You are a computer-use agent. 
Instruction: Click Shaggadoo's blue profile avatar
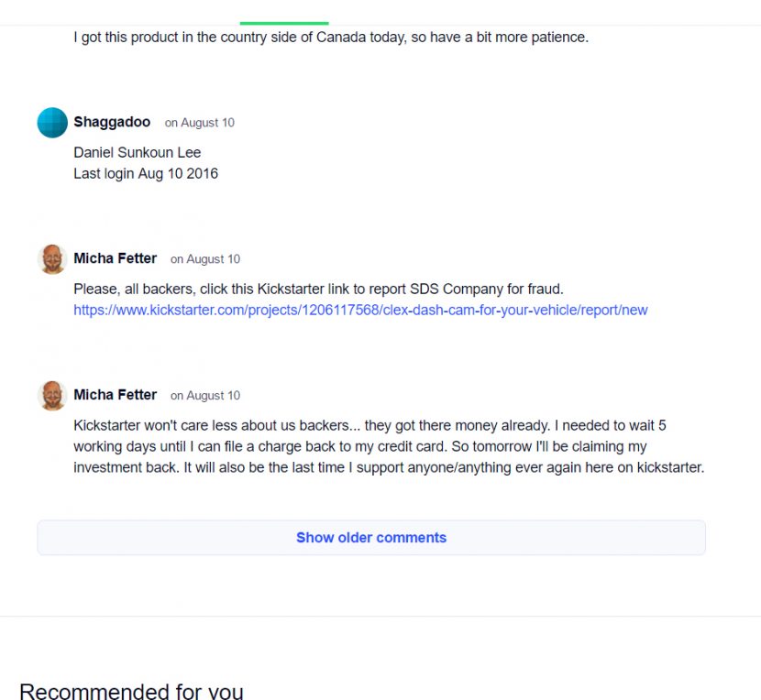(x=52, y=123)
